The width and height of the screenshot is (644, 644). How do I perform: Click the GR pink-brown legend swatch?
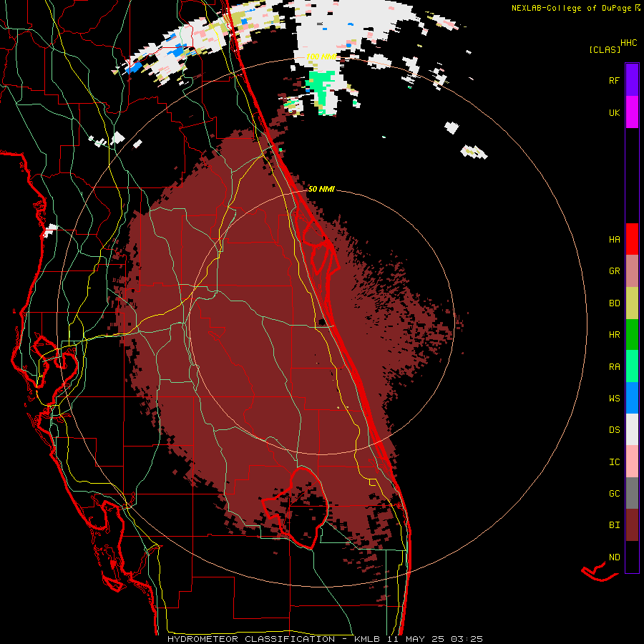(632, 271)
